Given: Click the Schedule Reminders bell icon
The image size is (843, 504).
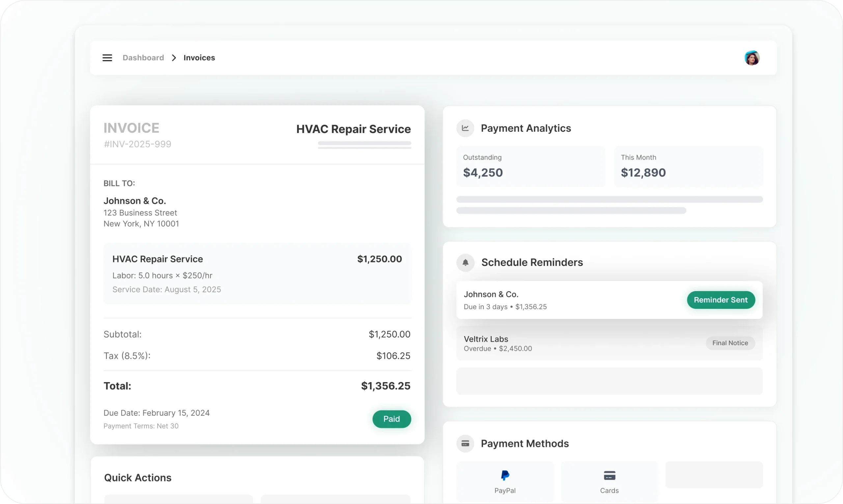Looking at the screenshot, I should (465, 262).
